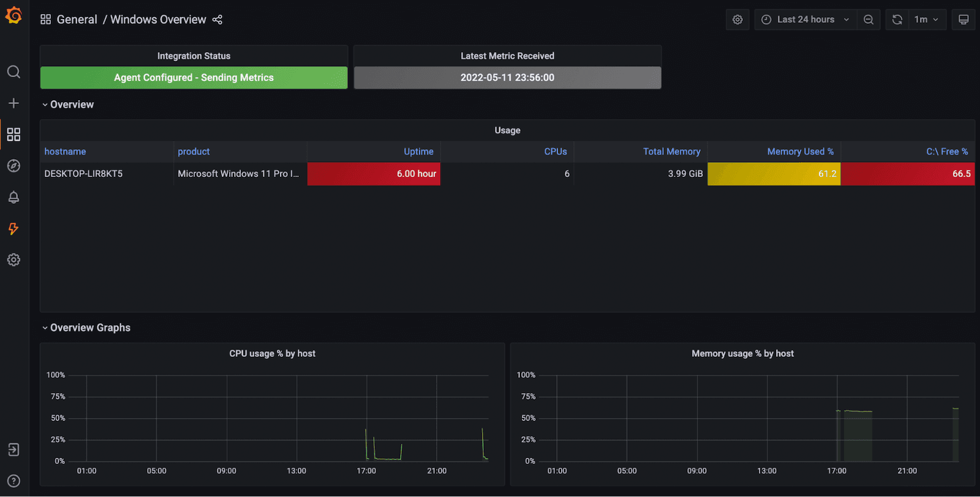Open the Alerting bell icon

click(x=13, y=197)
